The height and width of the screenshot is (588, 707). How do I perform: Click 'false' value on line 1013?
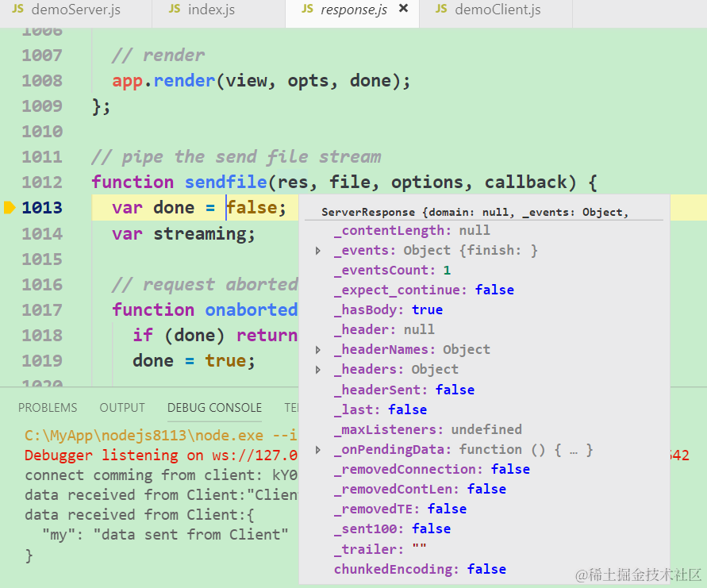[x=252, y=208]
